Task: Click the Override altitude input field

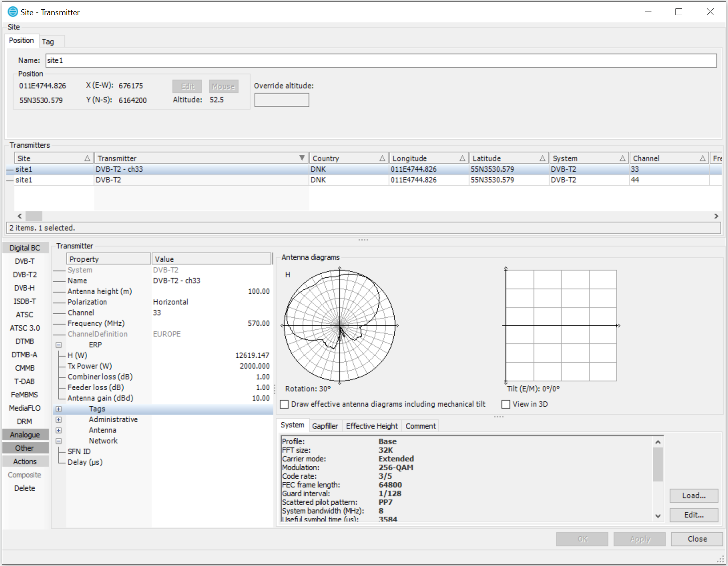Action: (282, 100)
